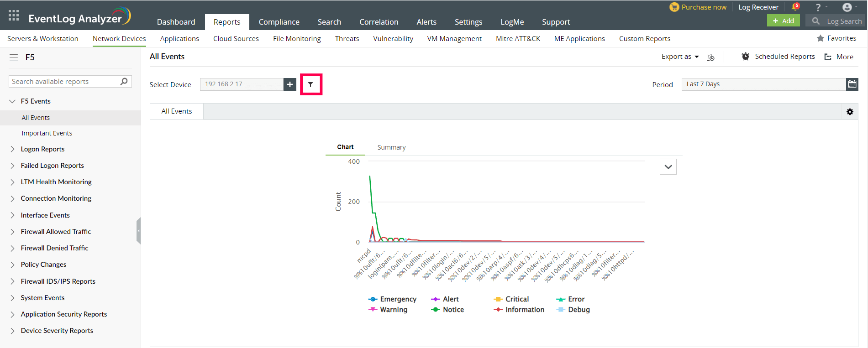Switch to the Compliance tab

(279, 22)
